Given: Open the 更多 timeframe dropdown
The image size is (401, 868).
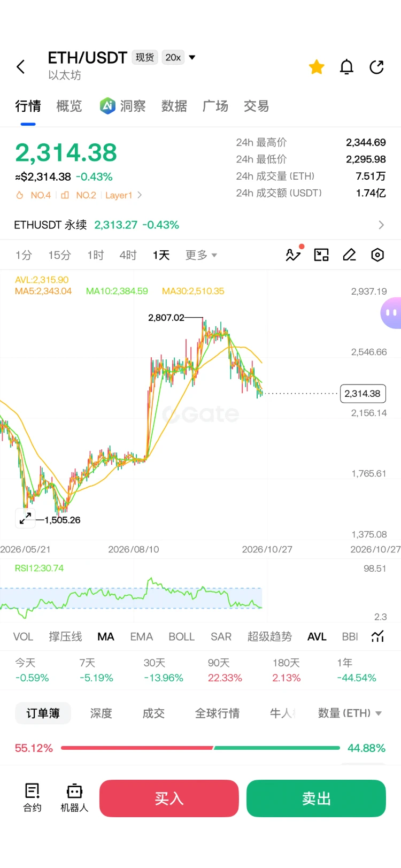Looking at the screenshot, I should (201, 255).
